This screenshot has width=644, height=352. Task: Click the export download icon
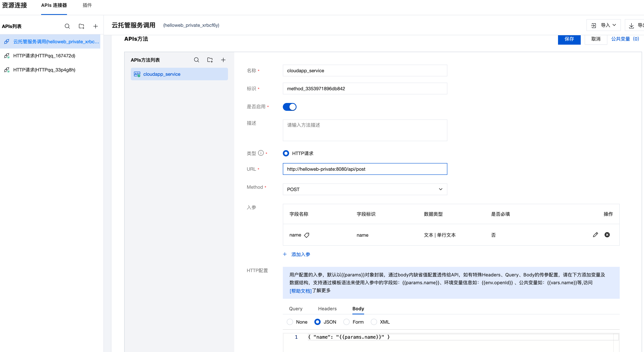631,25
